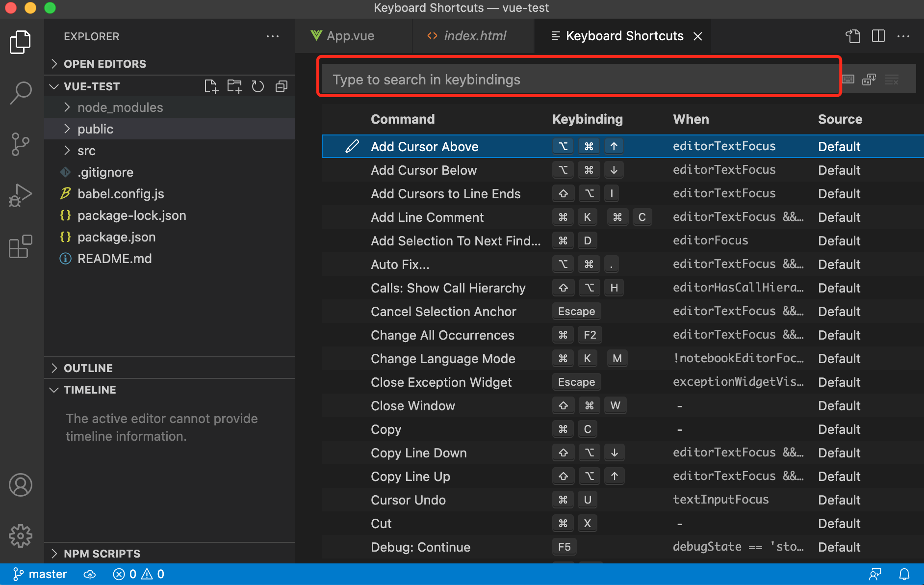The height and width of the screenshot is (585, 924).
Task: Select the Cut command row
Action: point(623,524)
